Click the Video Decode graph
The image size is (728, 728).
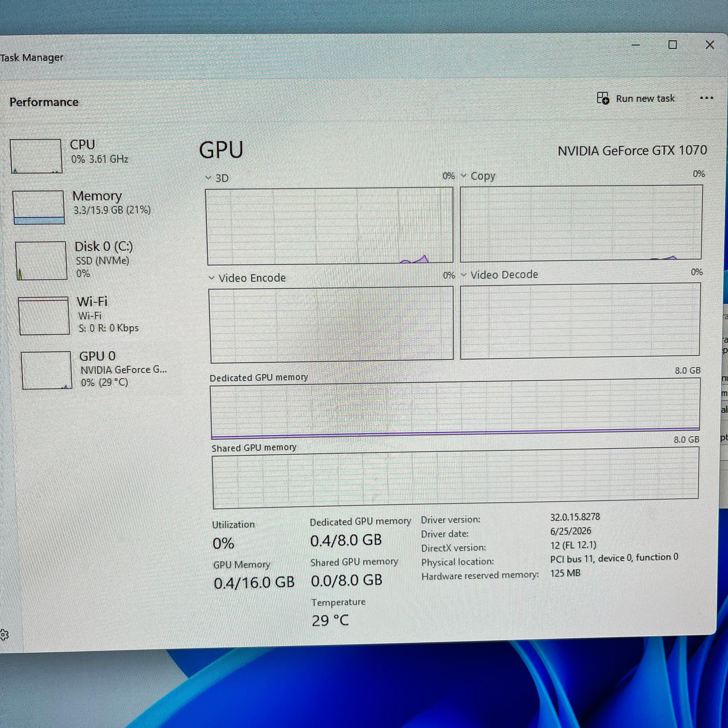coord(580,320)
